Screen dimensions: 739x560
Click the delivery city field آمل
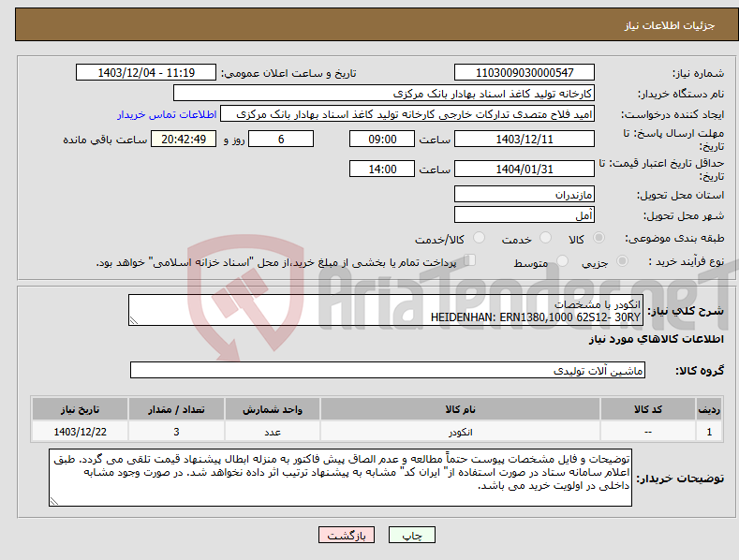pyautogui.click(x=525, y=215)
